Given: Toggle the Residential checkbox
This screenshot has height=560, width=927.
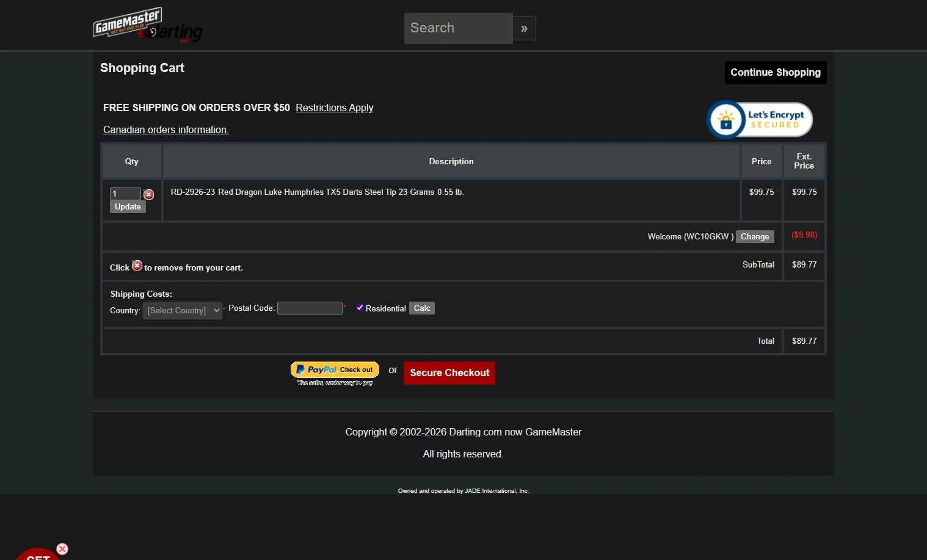Looking at the screenshot, I should 360,308.
